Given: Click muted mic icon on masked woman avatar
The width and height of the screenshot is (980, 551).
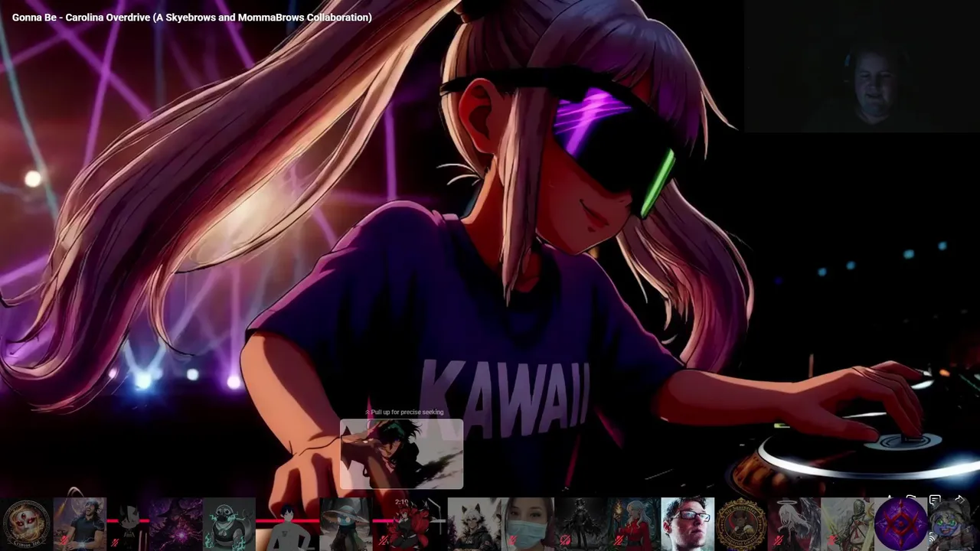Looking at the screenshot, I should 513,542.
